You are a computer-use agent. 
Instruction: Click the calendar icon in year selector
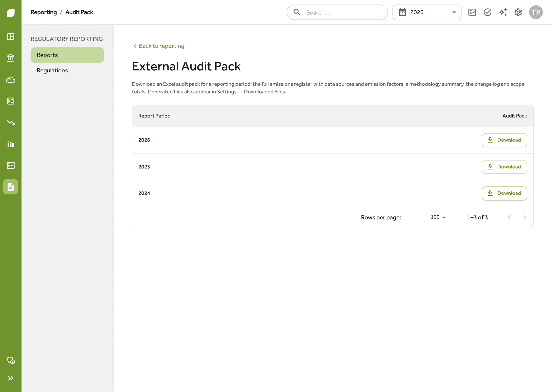402,12
